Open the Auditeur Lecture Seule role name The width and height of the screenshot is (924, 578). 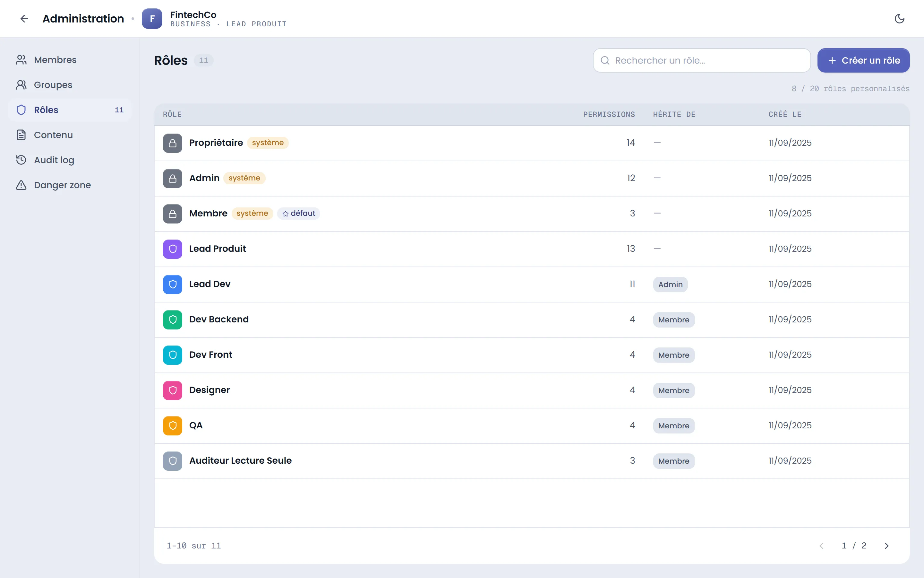point(240,461)
